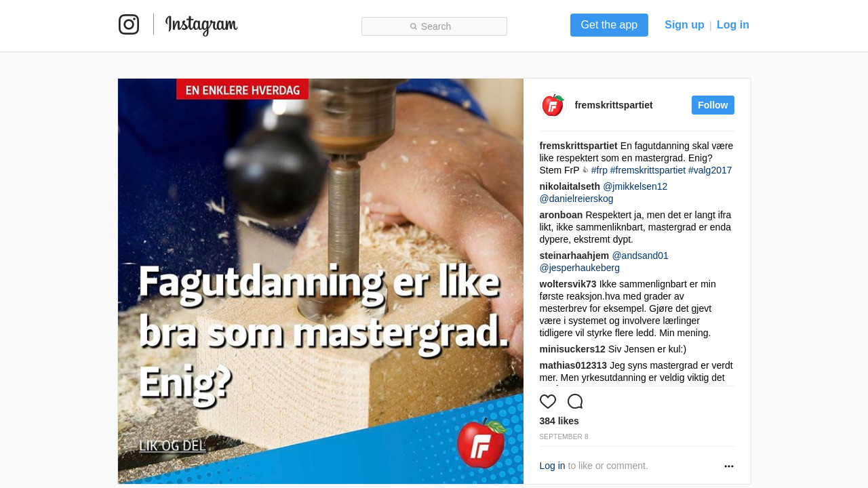Click the magnifier icon in search box
This screenshot has height=488, width=868.
[414, 26]
